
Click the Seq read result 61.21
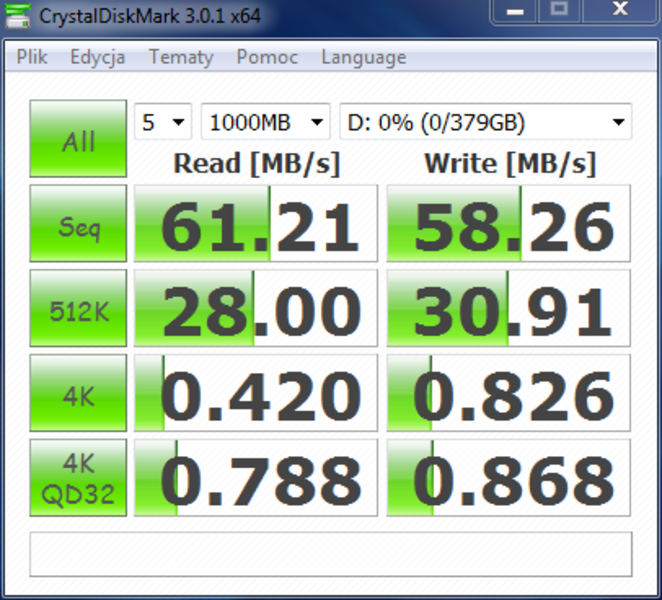[x=256, y=223]
